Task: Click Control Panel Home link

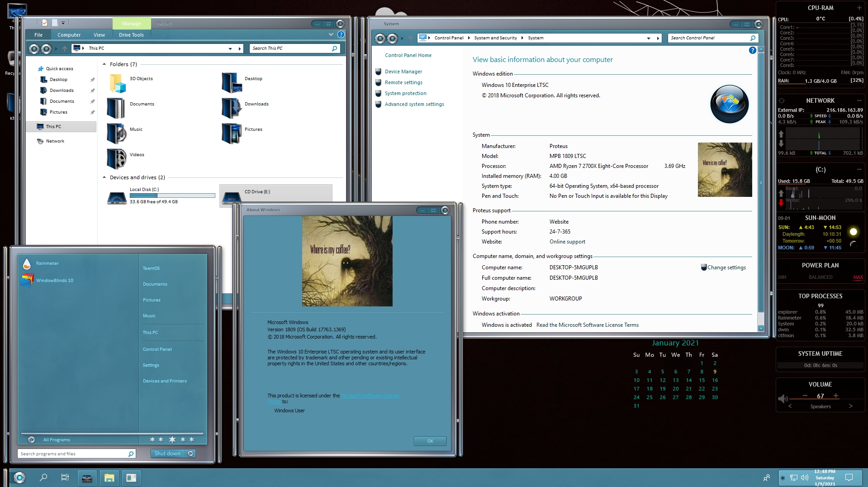Action: click(408, 55)
